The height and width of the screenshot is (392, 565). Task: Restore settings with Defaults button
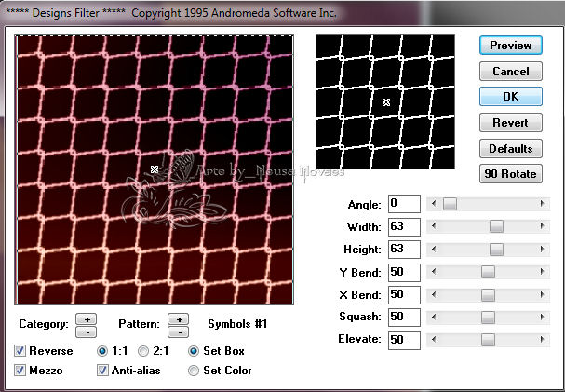(511, 148)
